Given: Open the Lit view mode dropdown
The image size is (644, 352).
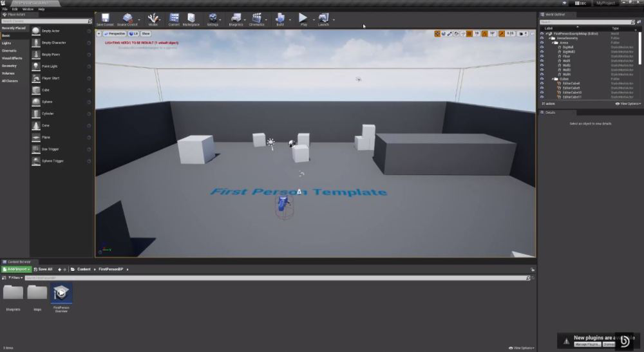Looking at the screenshot, I should pyautogui.click(x=133, y=33).
